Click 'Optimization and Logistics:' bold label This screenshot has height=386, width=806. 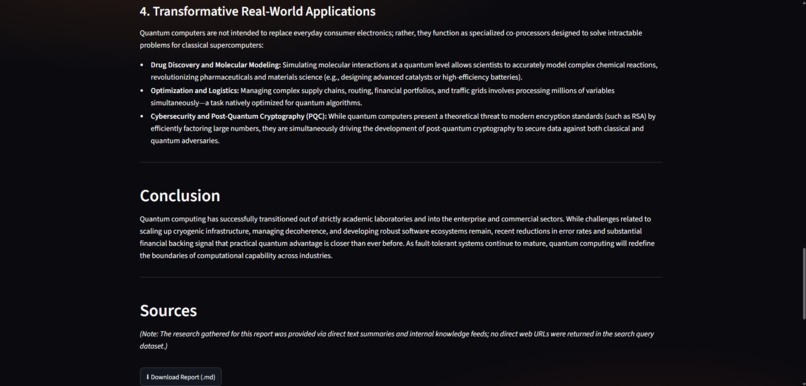pos(194,91)
